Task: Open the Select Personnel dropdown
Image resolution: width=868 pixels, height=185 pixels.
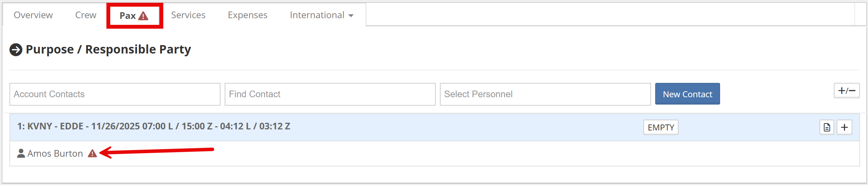Action: (545, 94)
